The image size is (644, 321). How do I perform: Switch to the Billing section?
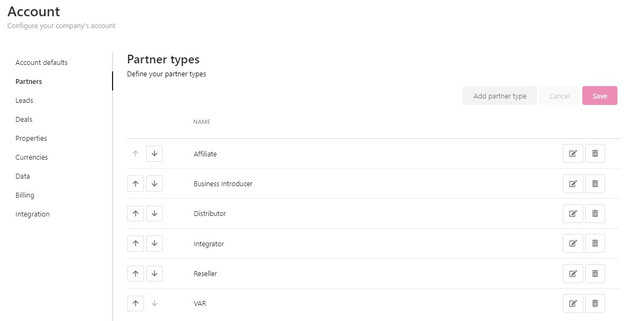click(x=25, y=195)
